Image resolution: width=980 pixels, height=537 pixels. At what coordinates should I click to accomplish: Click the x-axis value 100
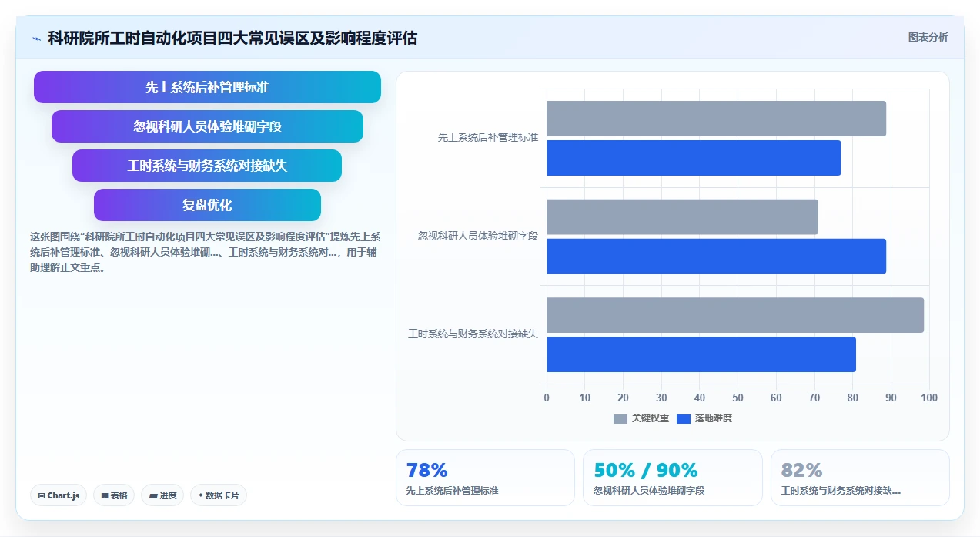[929, 398]
